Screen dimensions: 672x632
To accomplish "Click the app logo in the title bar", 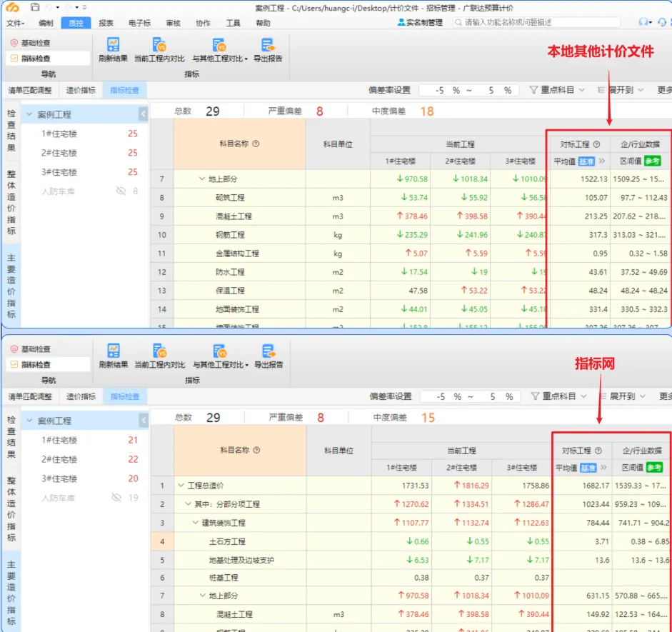I will click(12, 7).
